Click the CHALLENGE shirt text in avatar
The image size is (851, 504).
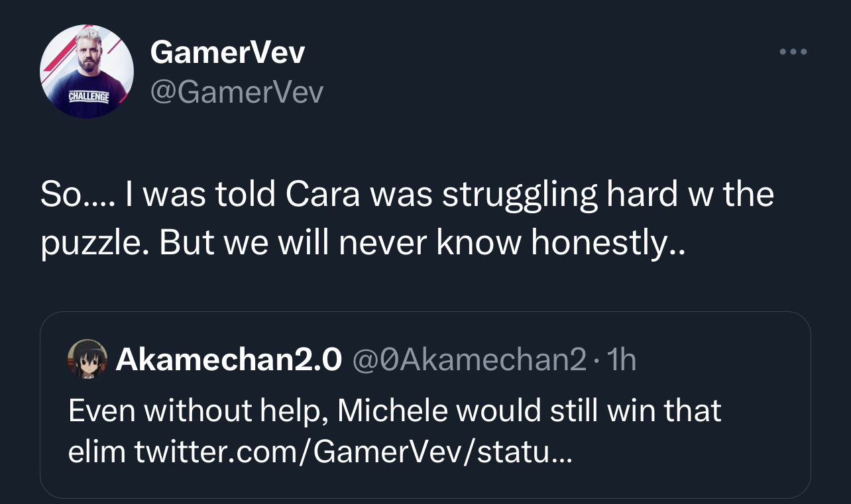pos(89,97)
